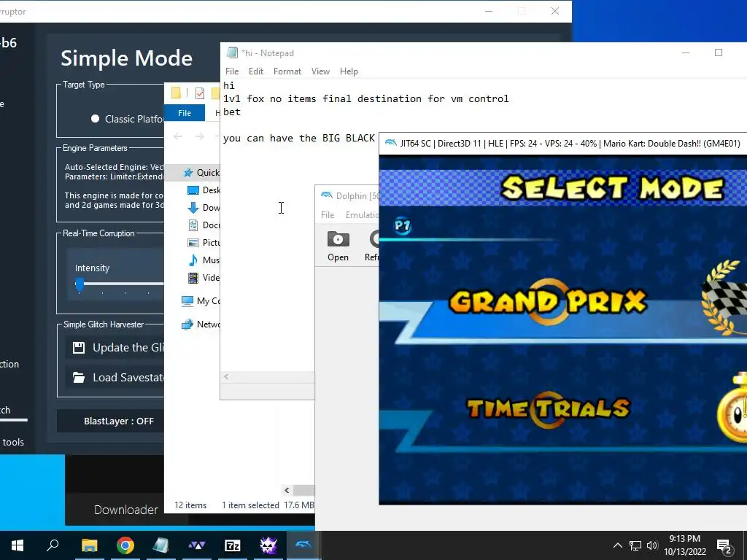Click the 'Simple Mode' heading
Screen dimensions: 747x560
pos(127,58)
